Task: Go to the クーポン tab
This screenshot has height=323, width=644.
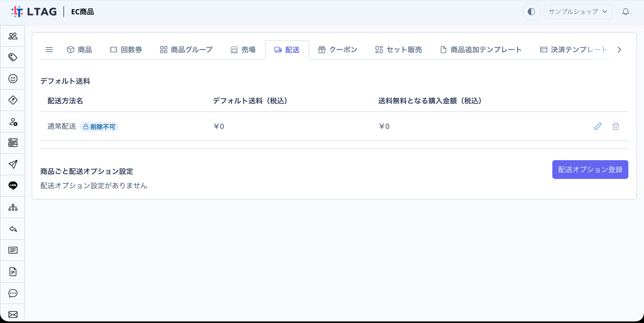Action: coord(338,50)
